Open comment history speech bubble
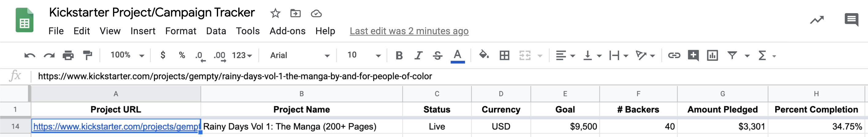This screenshot has height=137, width=868. point(851,20)
